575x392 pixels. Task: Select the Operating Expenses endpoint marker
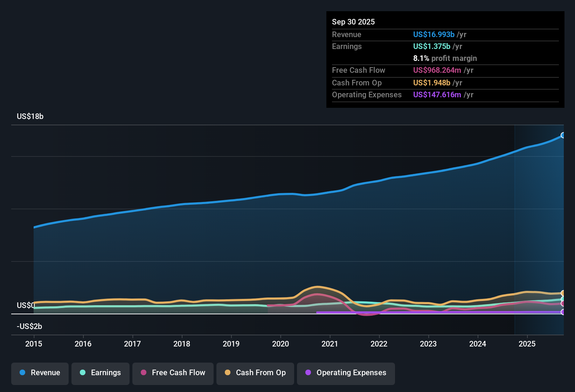coord(563,312)
